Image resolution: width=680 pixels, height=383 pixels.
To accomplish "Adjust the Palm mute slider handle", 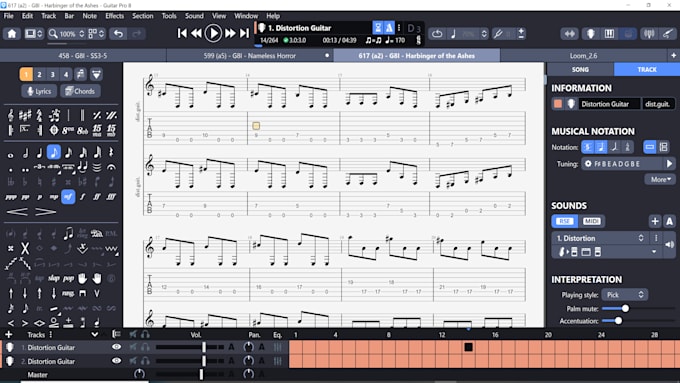I will point(625,308).
